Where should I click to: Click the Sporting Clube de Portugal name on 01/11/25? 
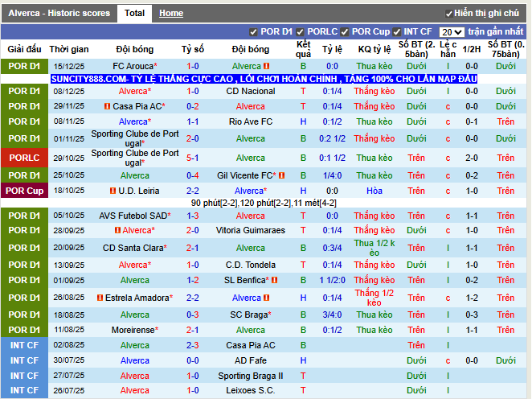(135, 138)
